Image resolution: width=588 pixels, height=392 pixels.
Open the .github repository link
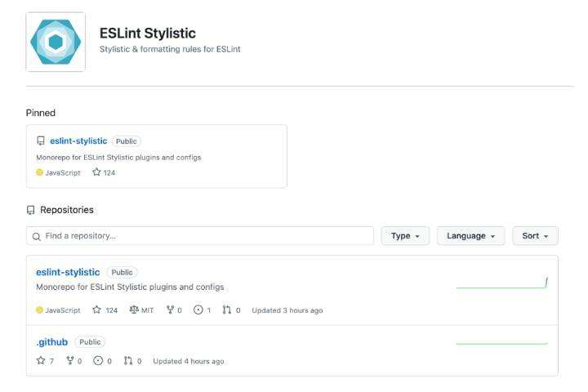click(52, 342)
